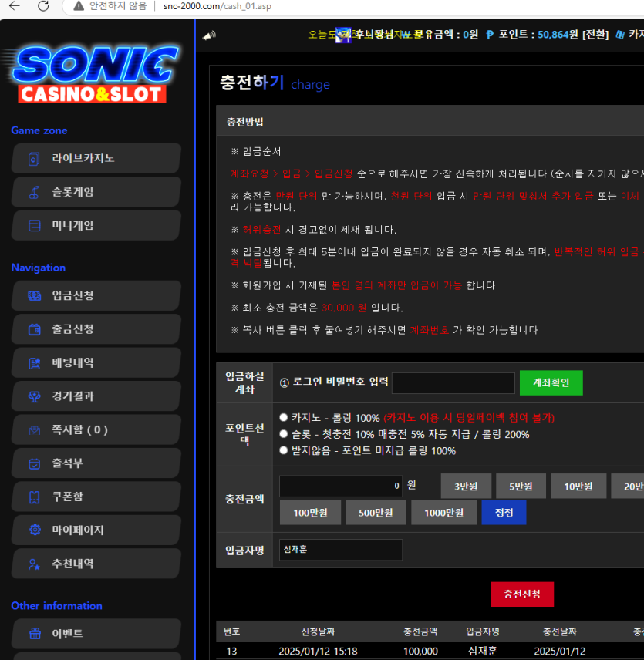Click the blue 정정 reset button
This screenshot has width=644, height=660.
[x=504, y=512]
